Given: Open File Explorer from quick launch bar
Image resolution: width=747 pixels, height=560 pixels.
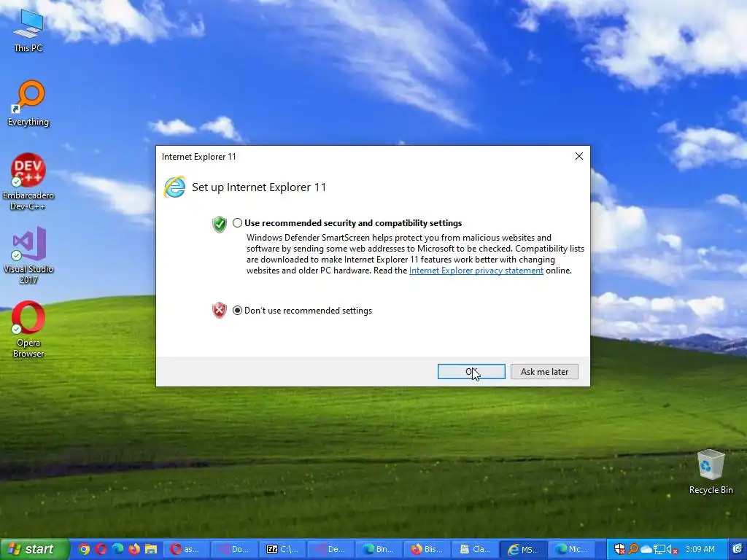Looking at the screenshot, I should coord(151,549).
